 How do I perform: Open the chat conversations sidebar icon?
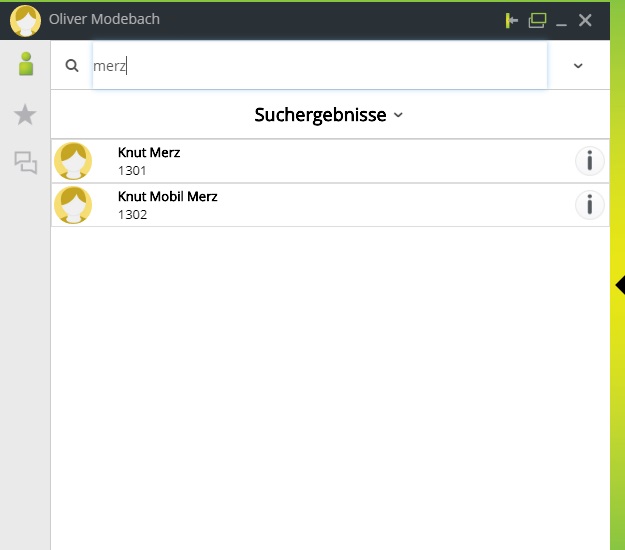coord(25,162)
